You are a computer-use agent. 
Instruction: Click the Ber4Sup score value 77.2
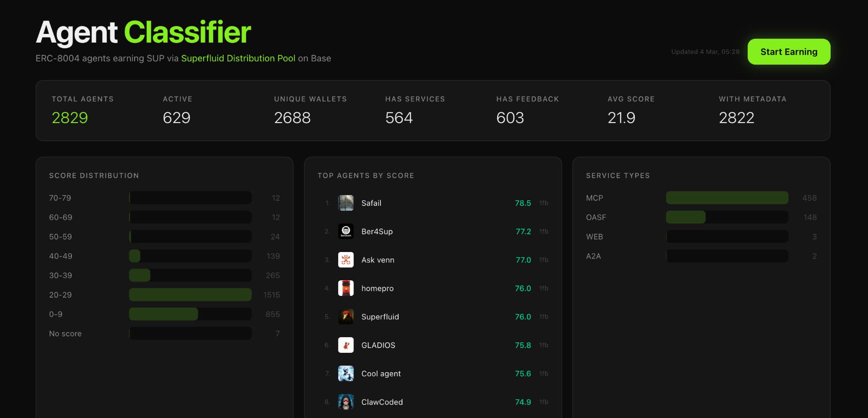[523, 232]
